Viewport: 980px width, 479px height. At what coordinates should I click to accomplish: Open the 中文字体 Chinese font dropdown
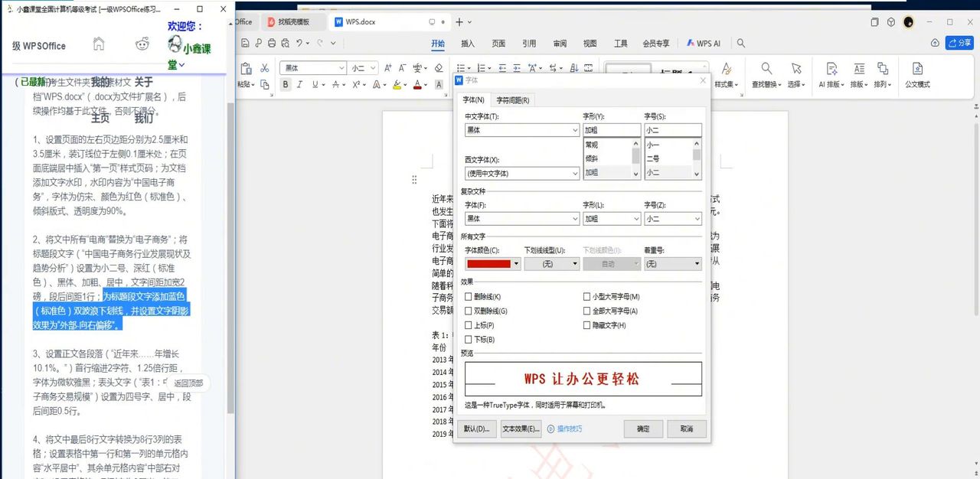click(521, 130)
